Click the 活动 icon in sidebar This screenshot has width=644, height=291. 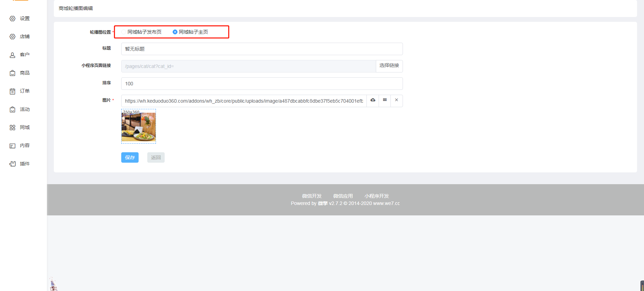(13, 109)
